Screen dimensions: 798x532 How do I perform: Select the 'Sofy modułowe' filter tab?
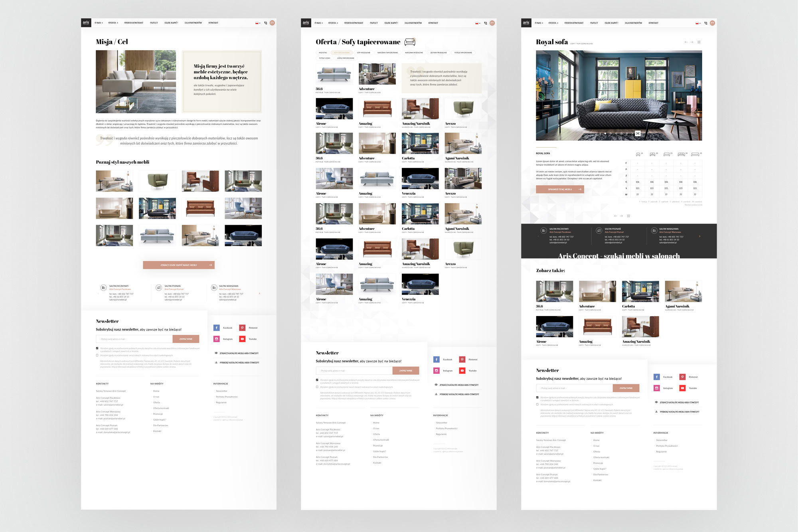(x=363, y=53)
